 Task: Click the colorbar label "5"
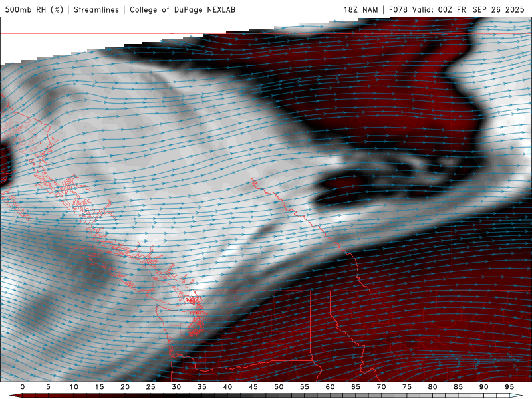48,387
